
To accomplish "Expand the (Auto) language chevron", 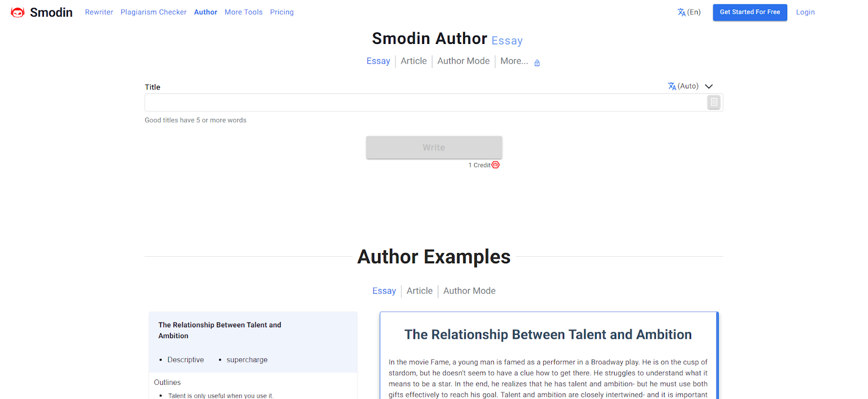I will pos(709,86).
